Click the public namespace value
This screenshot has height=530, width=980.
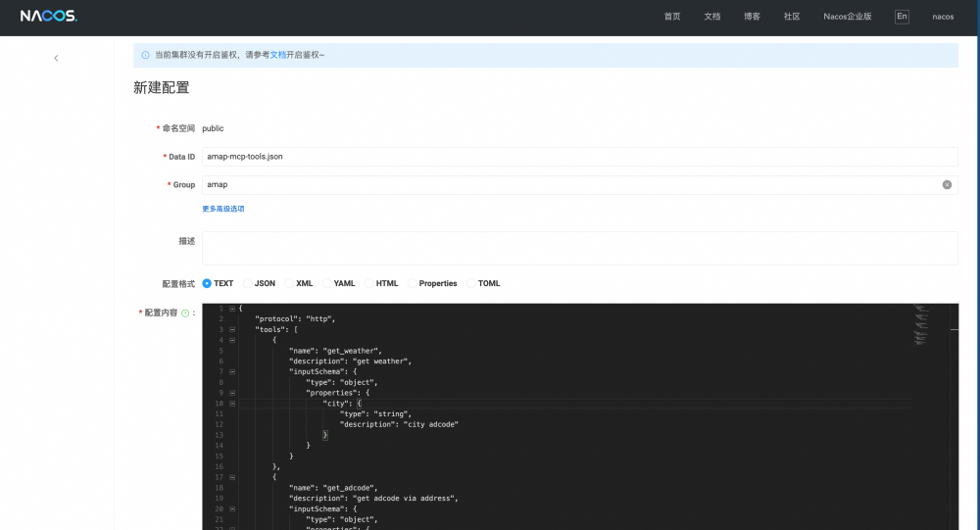pyautogui.click(x=213, y=128)
